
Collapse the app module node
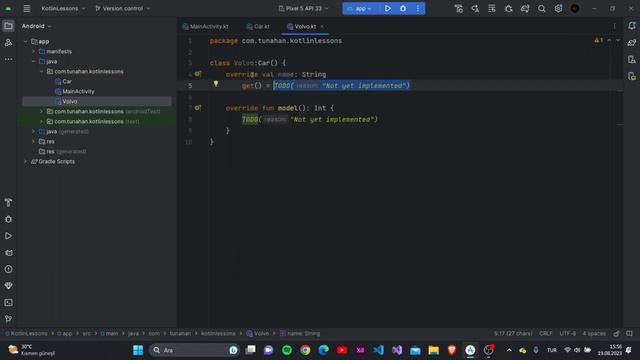(x=25, y=42)
